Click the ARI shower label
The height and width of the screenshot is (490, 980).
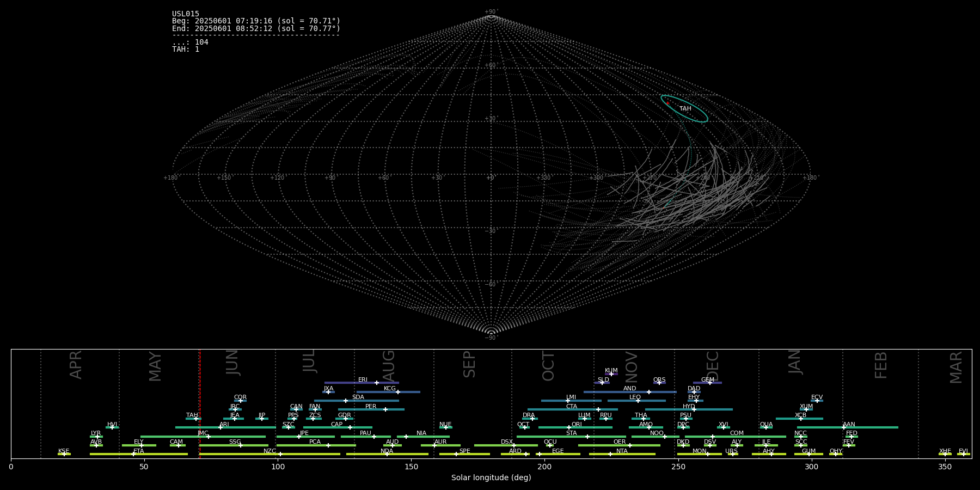tap(224, 425)
